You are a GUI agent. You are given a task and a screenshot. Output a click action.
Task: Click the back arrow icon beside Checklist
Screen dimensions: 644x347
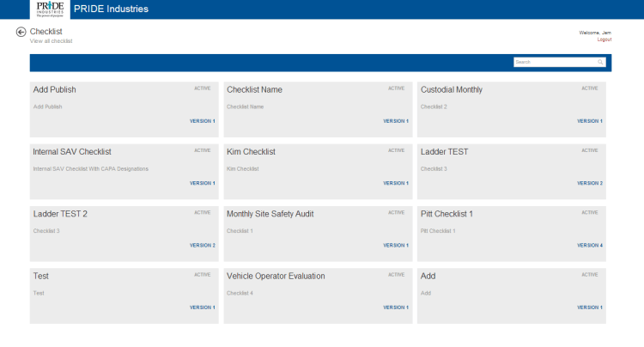pos(21,32)
